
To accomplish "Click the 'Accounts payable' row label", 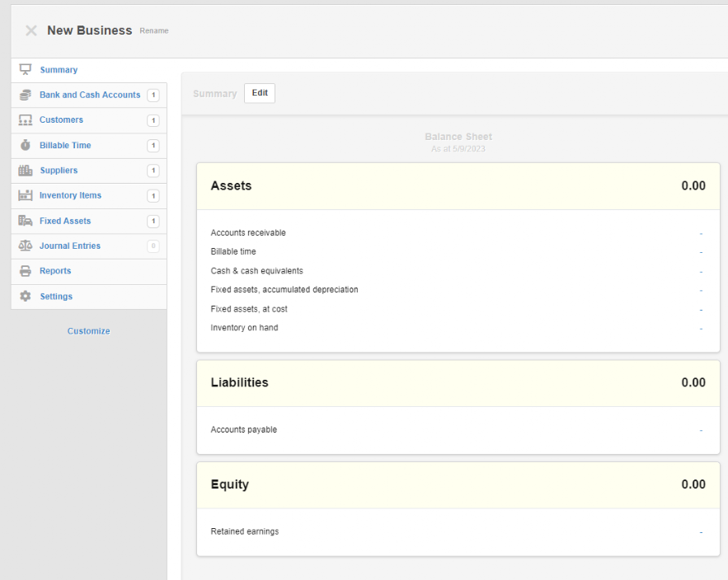I will click(x=244, y=430).
